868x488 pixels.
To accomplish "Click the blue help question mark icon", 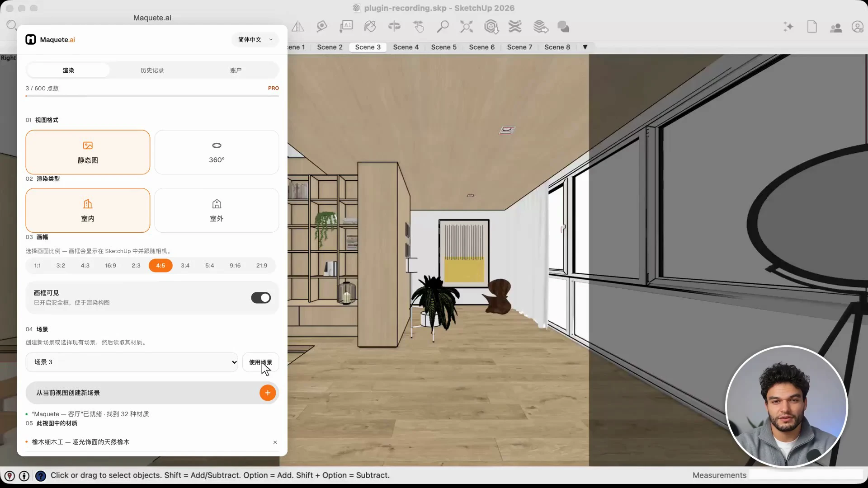I will [x=41, y=476].
